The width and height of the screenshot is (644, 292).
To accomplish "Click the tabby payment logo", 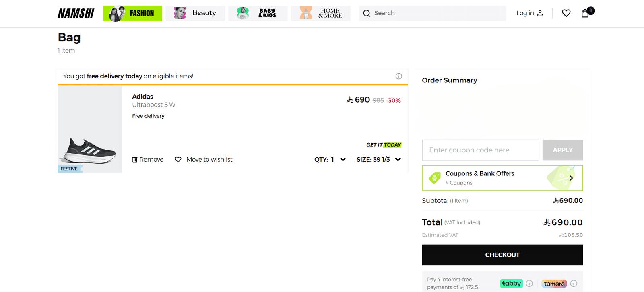I will (511, 284).
